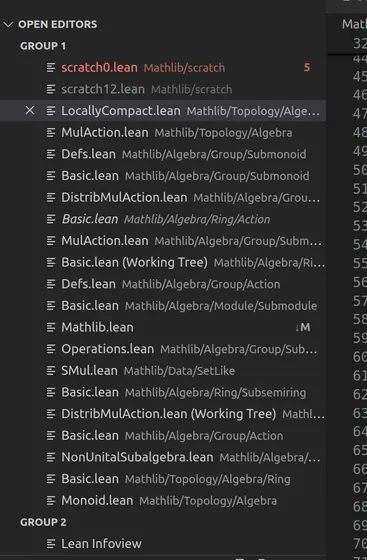Click the file icon next to SMul.lean
This screenshot has height=560, width=367.
(51, 371)
